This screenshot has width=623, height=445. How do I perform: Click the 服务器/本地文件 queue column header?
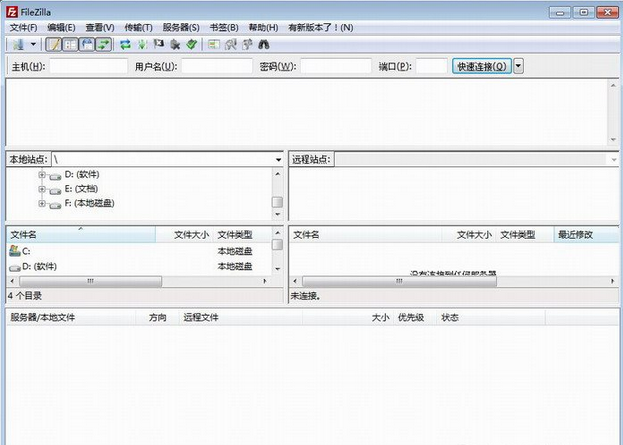(x=72, y=317)
